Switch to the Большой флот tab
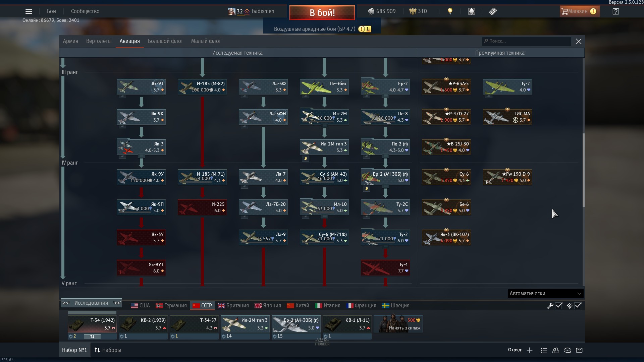The image size is (644, 362). pos(165,41)
